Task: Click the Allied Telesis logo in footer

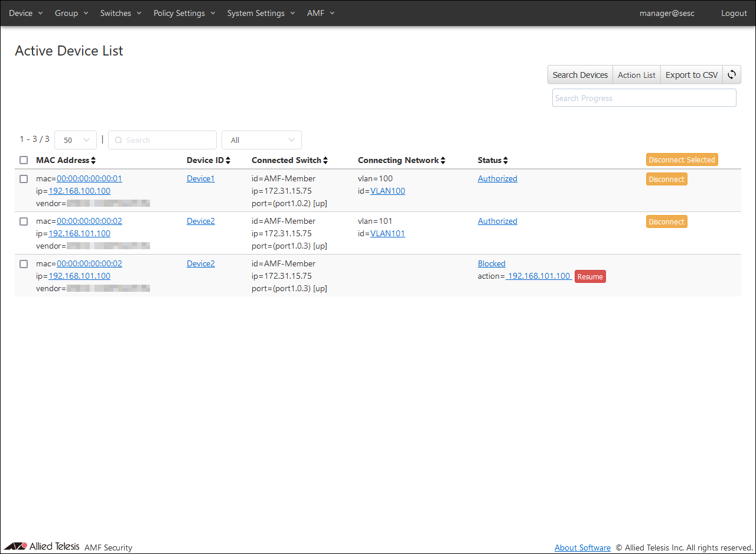Action: (x=42, y=546)
